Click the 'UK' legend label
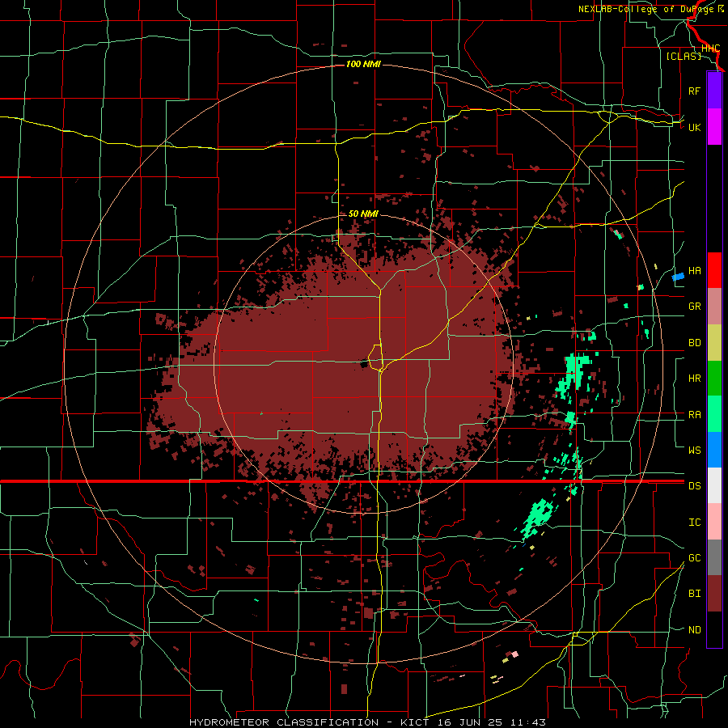Image resolution: width=728 pixels, height=728 pixels. 694,127
